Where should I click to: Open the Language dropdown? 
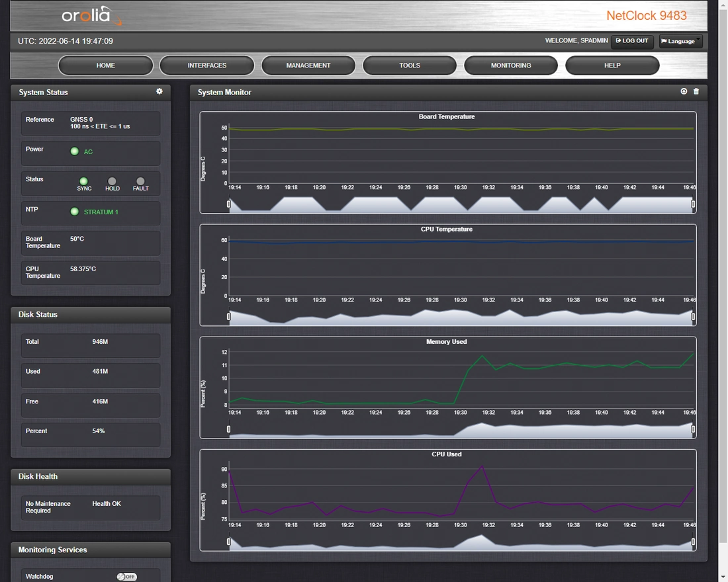tap(680, 41)
